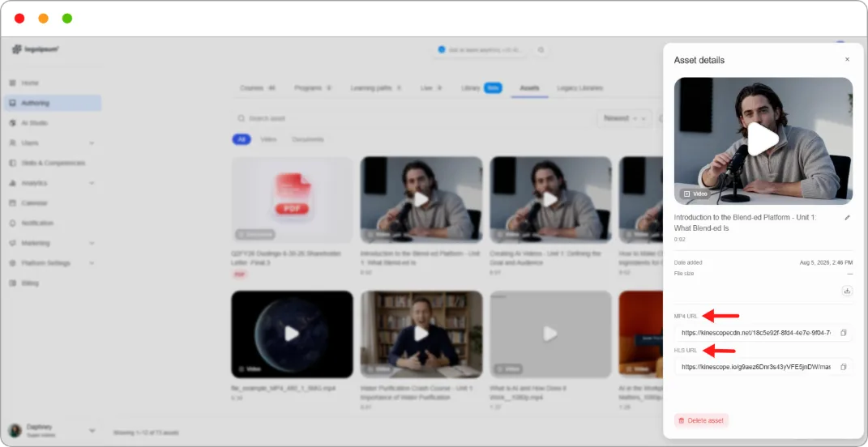Open Authoring in the sidebar
The width and height of the screenshot is (868, 447).
pos(53,103)
